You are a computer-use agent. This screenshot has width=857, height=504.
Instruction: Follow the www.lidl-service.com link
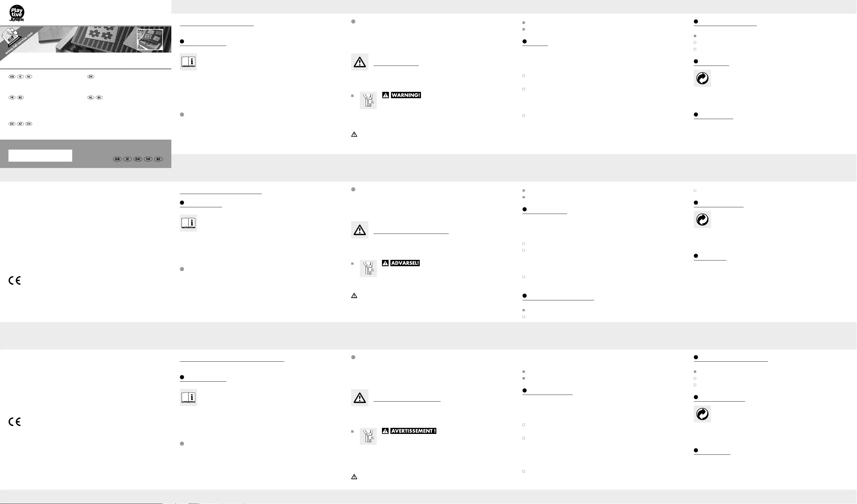19,44
